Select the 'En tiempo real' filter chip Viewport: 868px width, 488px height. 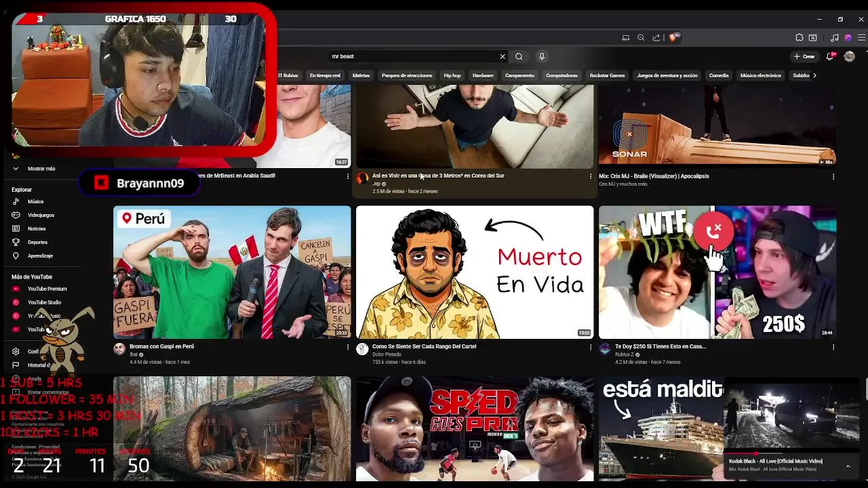click(325, 75)
